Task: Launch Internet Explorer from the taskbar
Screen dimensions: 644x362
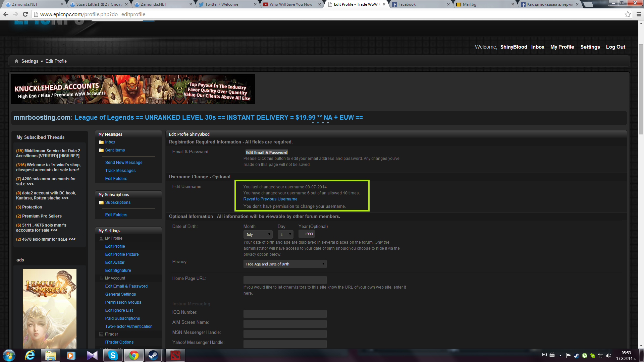Action: pyautogui.click(x=30, y=355)
